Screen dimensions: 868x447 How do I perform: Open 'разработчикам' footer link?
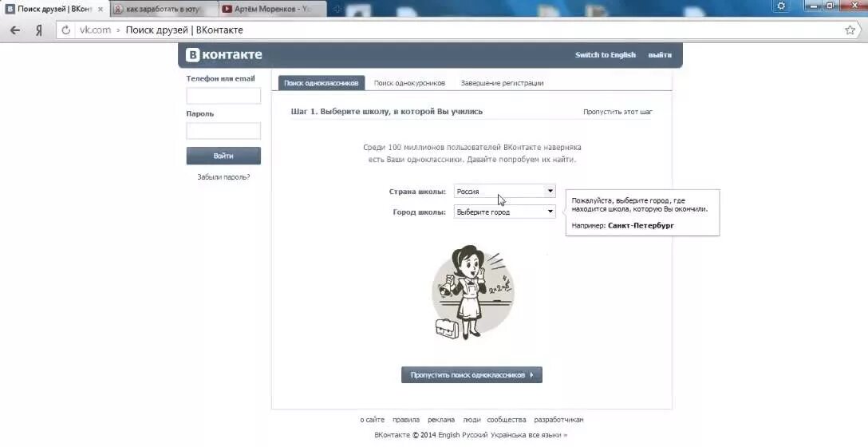(x=558, y=420)
